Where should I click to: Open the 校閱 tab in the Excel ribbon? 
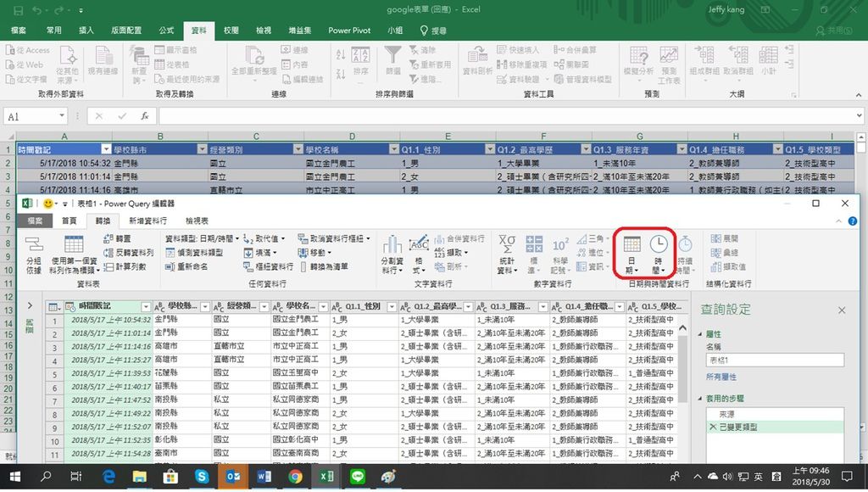231,31
